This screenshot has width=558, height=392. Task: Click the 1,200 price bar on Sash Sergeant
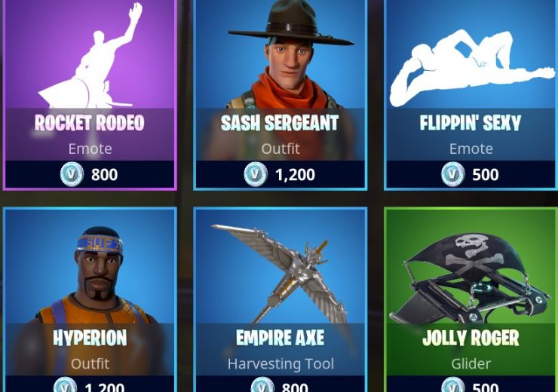[x=281, y=174]
